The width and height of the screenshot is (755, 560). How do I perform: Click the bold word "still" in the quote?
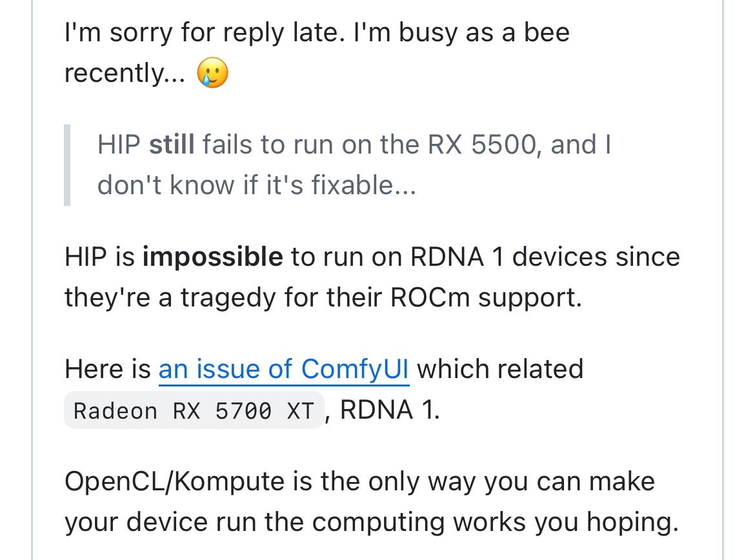(172, 145)
